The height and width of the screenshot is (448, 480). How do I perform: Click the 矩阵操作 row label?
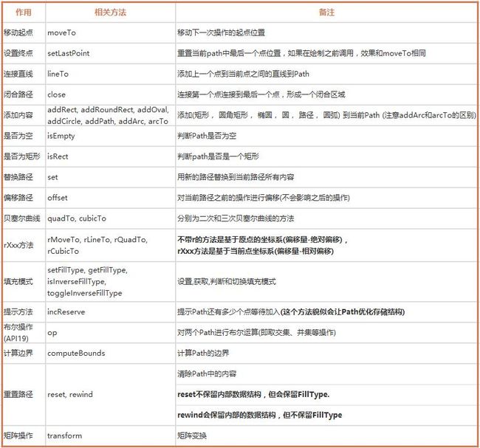click(x=18, y=435)
